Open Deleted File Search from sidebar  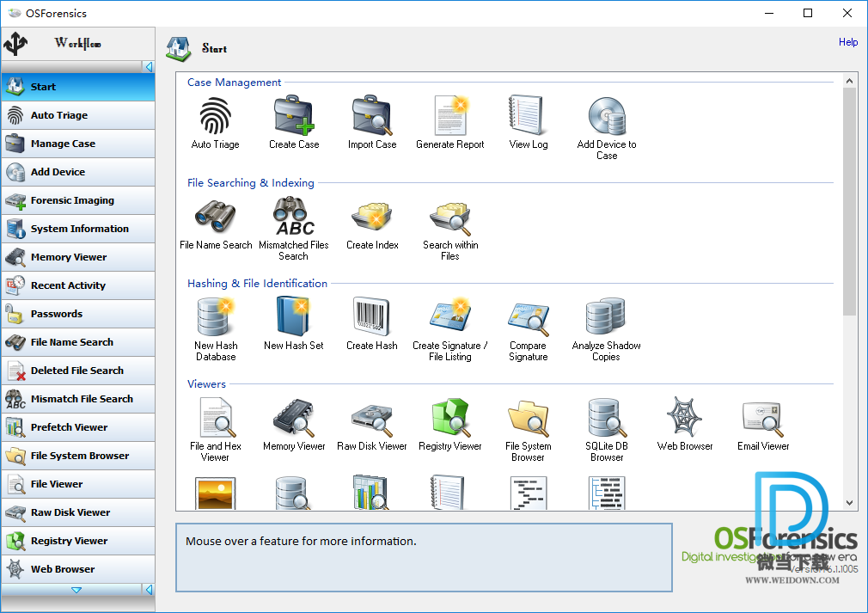78,371
